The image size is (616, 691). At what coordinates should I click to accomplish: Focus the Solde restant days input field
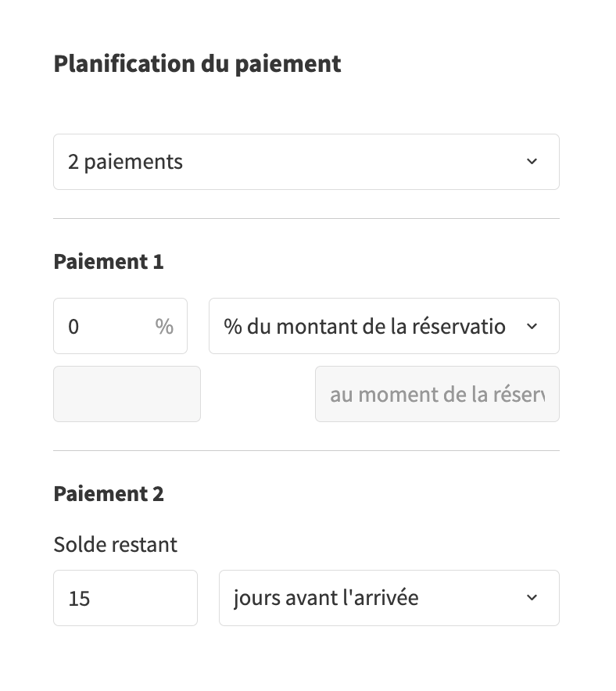[125, 598]
